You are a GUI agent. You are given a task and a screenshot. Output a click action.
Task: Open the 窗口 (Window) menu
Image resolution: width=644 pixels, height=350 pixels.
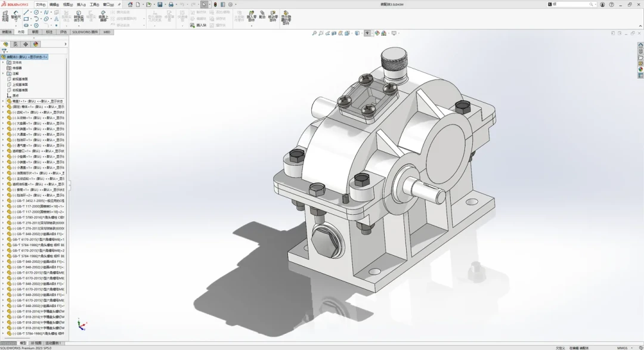click(108, 5)
